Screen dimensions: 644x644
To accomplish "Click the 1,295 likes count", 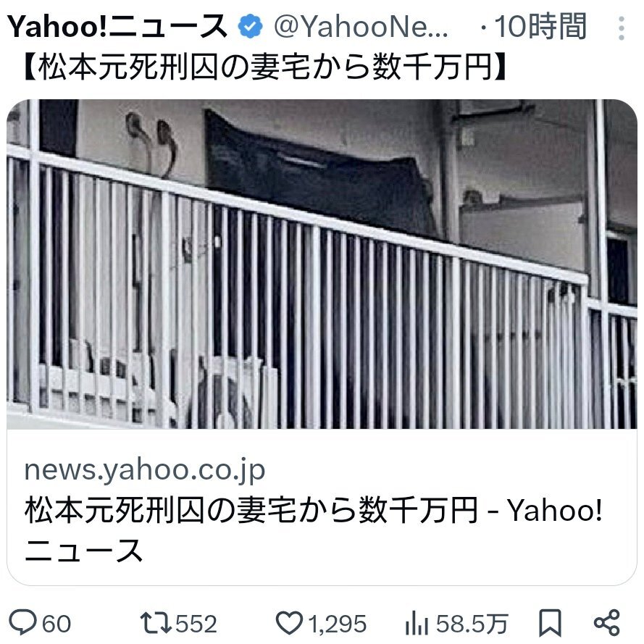I will 337,624.
